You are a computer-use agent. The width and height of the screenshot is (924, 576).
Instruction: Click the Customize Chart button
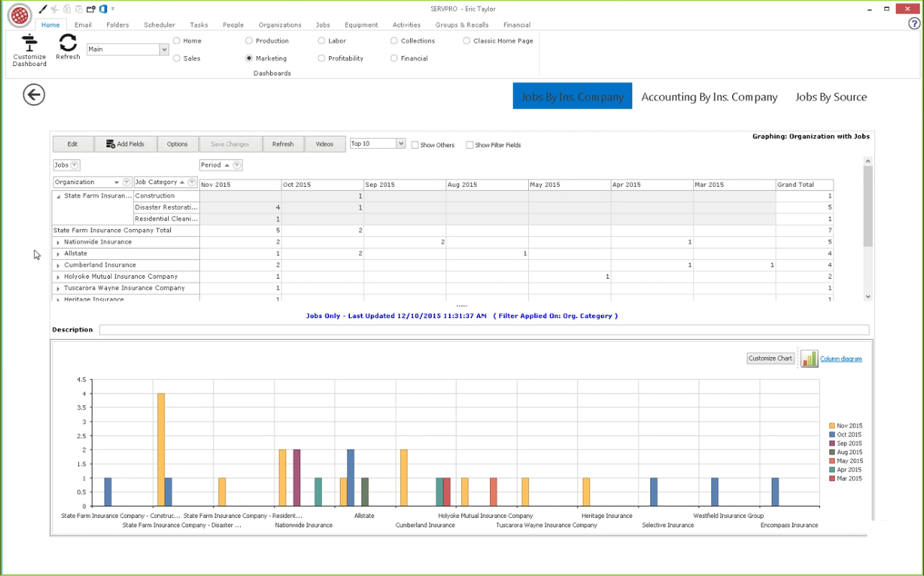[x=770, y=358]
